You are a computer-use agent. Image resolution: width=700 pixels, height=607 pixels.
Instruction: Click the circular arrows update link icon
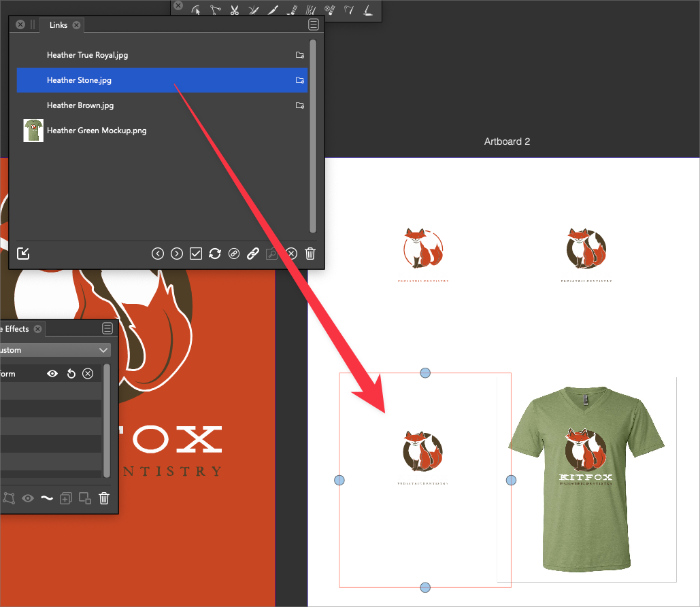pyautogui.click(x=215, y=254)
